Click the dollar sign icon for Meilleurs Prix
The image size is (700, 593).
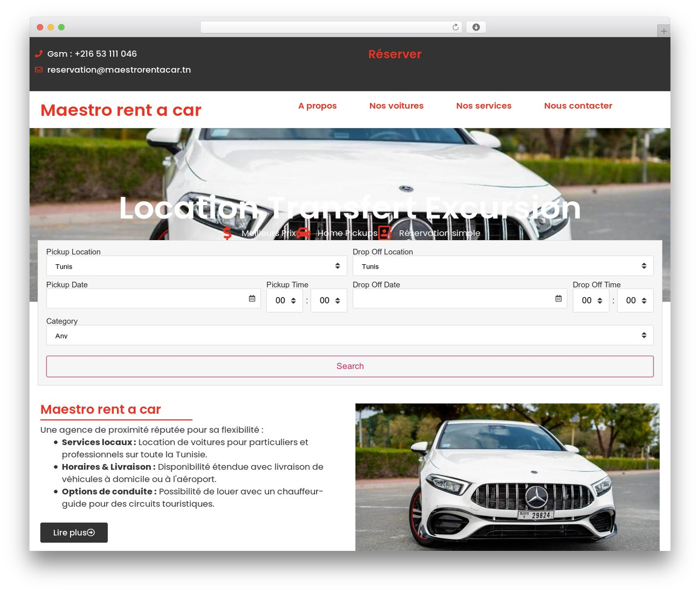tap(227, 233)
